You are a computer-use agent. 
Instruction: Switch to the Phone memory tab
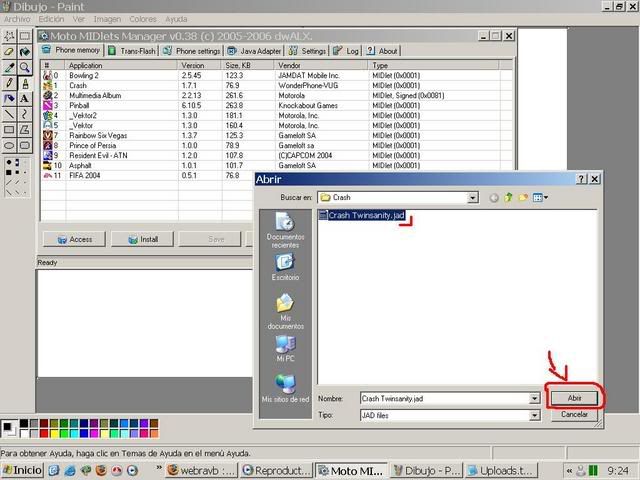coord(71,50)
